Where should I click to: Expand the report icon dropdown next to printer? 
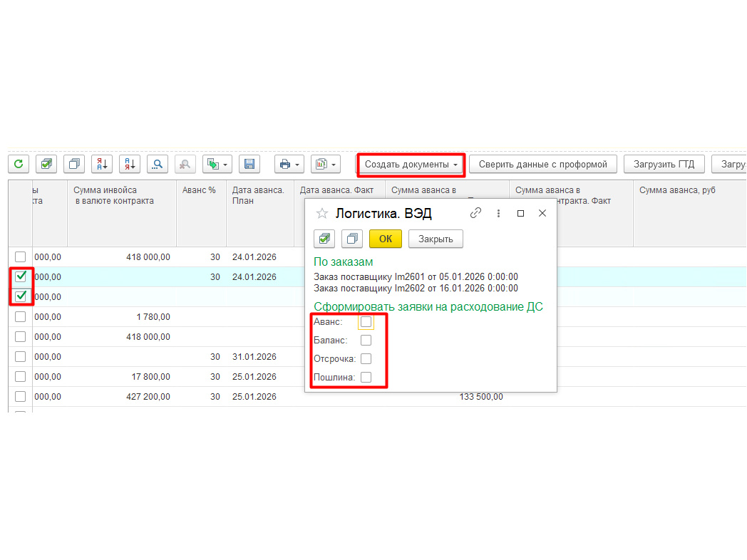(334, 165)
